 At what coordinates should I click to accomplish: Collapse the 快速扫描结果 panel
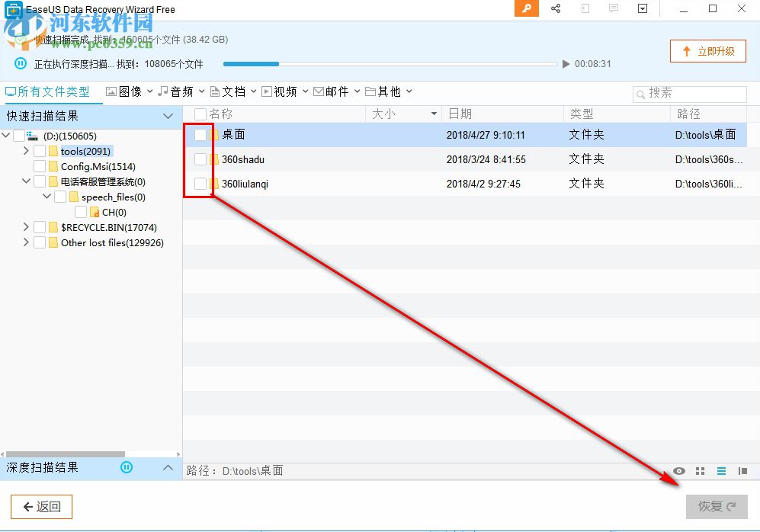(168, 117)
